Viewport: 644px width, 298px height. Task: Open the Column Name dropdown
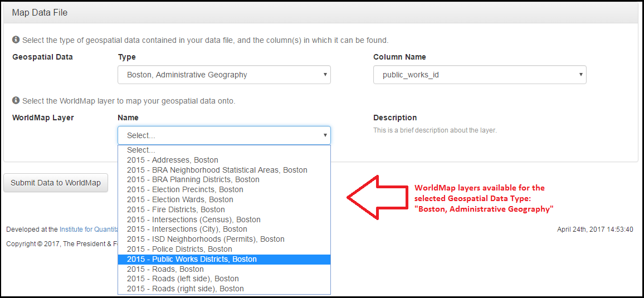(480, 75)
